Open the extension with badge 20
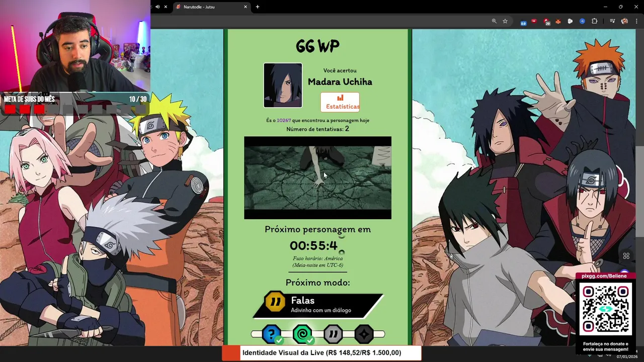 point(546,22)
